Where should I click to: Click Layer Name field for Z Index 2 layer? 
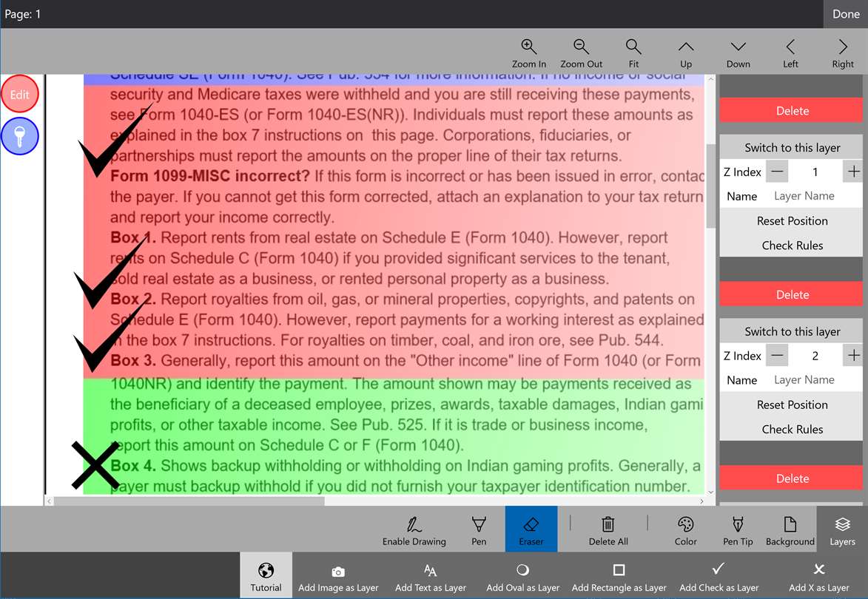click(815, 380)
